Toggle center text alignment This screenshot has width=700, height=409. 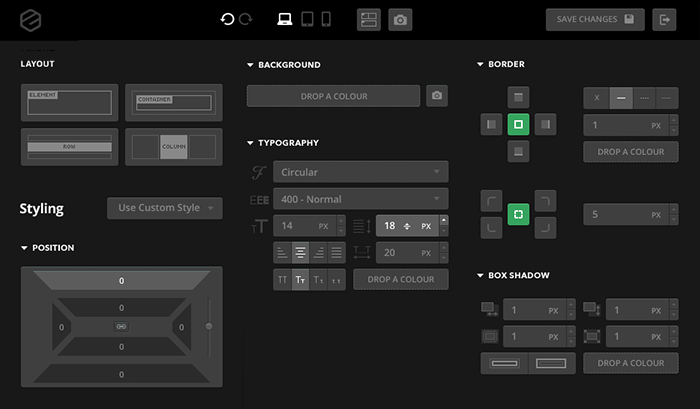click(300, 253)
